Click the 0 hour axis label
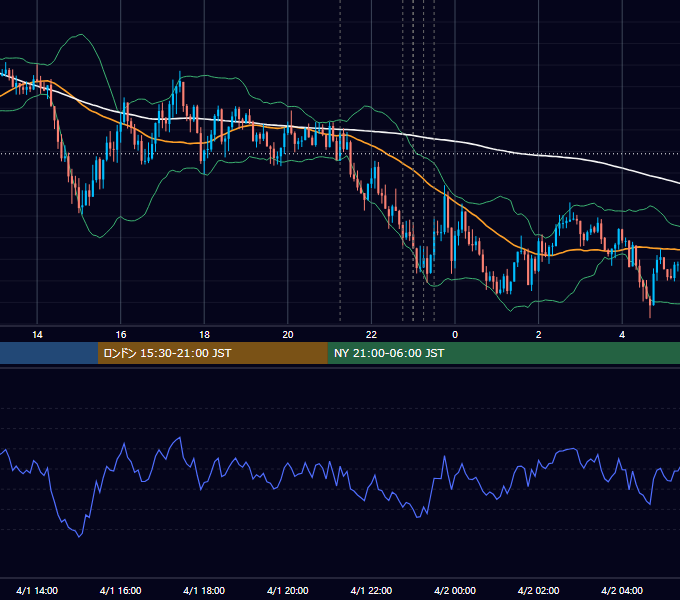The image size is (680, 600). 455,335
